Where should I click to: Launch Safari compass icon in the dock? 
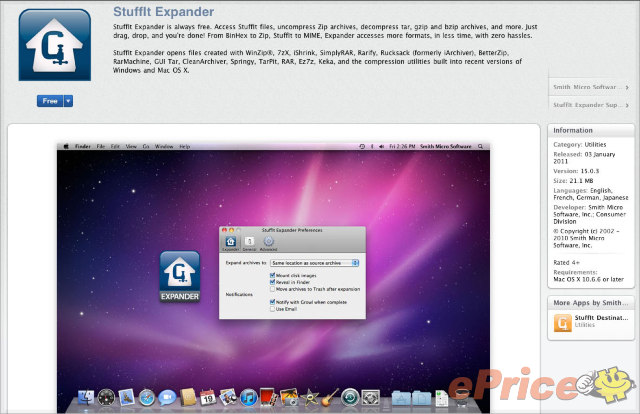click(x=147, y=397)
